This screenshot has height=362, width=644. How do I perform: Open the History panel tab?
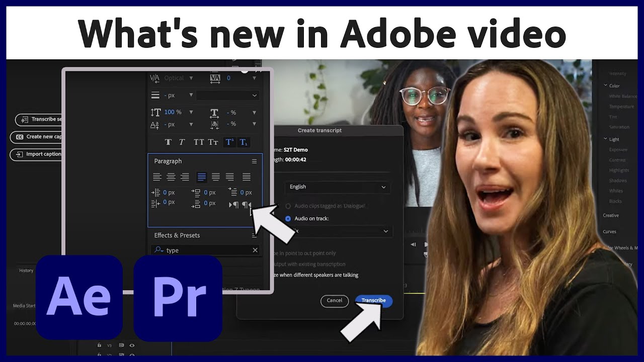[26, 270]
